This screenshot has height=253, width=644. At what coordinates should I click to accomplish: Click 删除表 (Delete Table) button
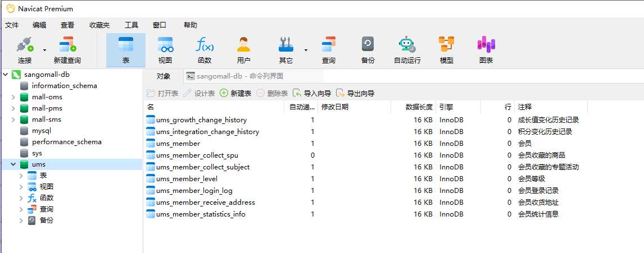click(272, 94)
